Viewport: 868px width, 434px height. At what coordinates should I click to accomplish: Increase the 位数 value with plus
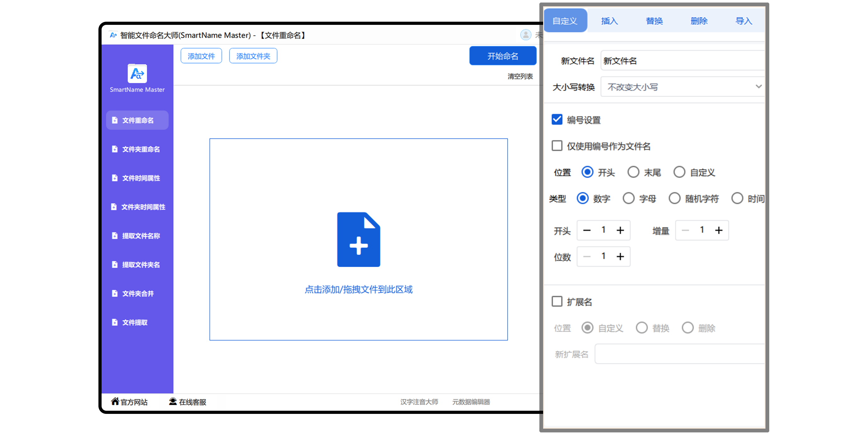620,256
